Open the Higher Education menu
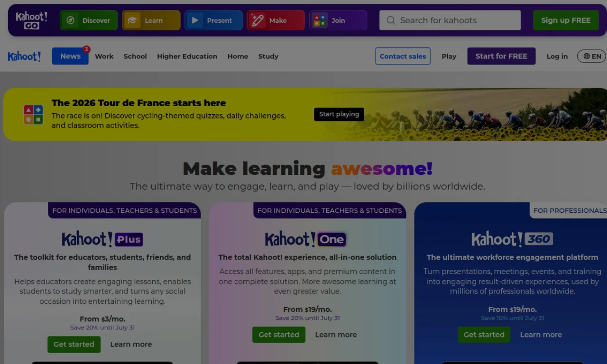The image size is (607, 364). click(187, 56)
